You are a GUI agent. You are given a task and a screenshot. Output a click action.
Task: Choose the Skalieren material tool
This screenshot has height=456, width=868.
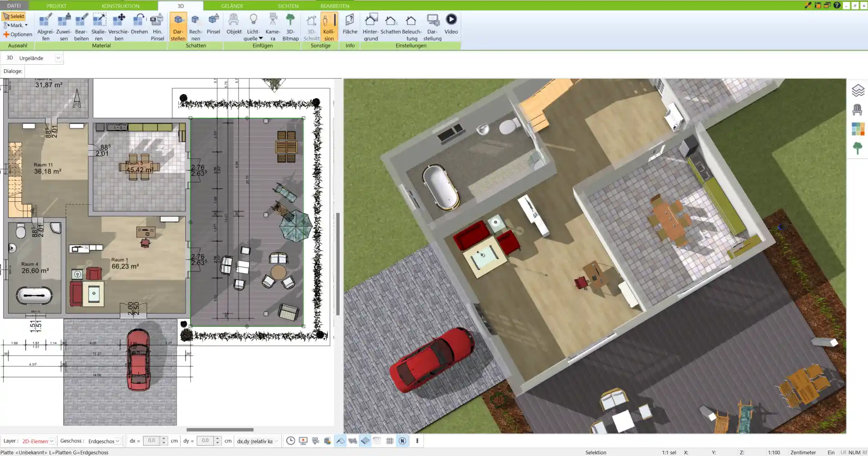coord(99,27)
